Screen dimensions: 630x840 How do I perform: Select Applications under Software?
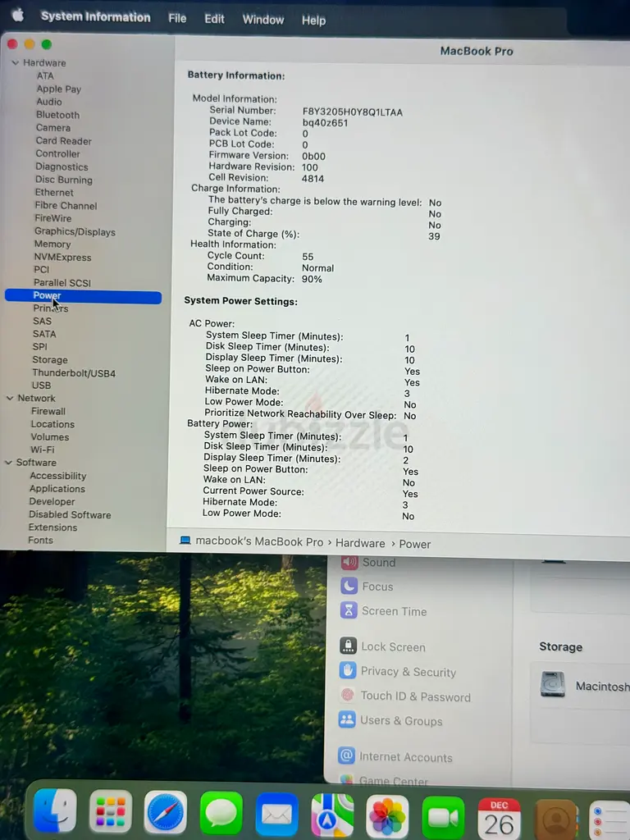[x=57, y=489]
